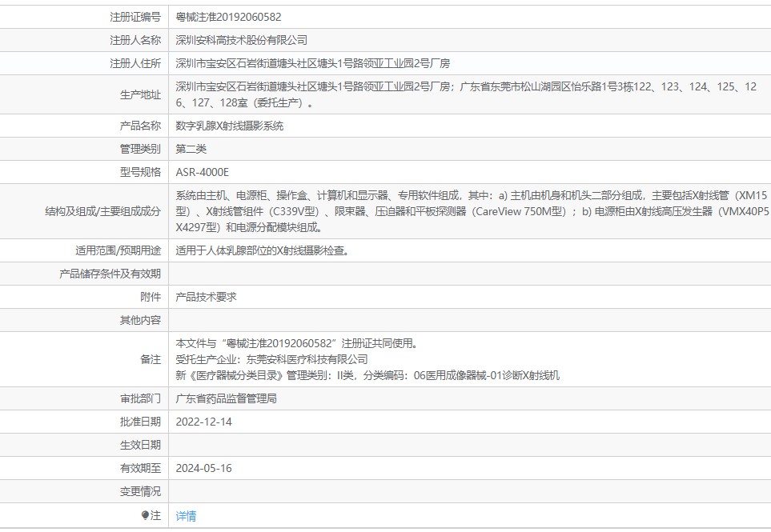The image size is (771, 532).
Task: Select product name 数字乳腺X射线摄影系统
Action: 230,126
